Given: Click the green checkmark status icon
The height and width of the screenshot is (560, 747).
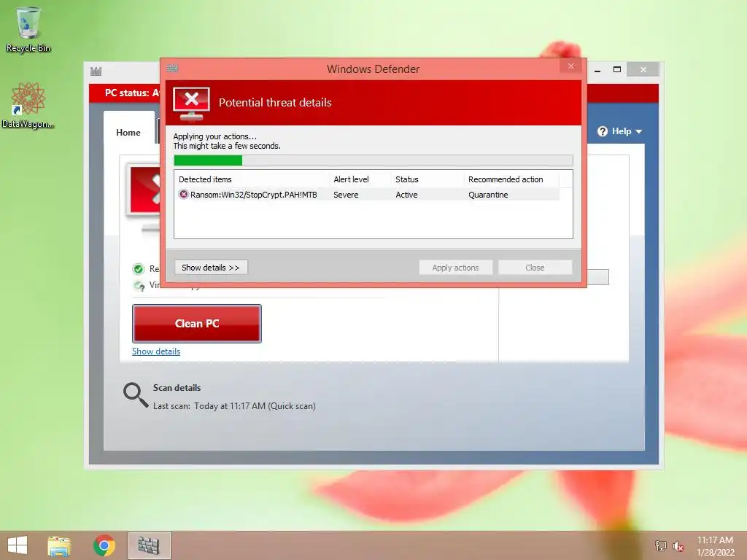Looking at the screenshot, I should (x=138, y=269).
